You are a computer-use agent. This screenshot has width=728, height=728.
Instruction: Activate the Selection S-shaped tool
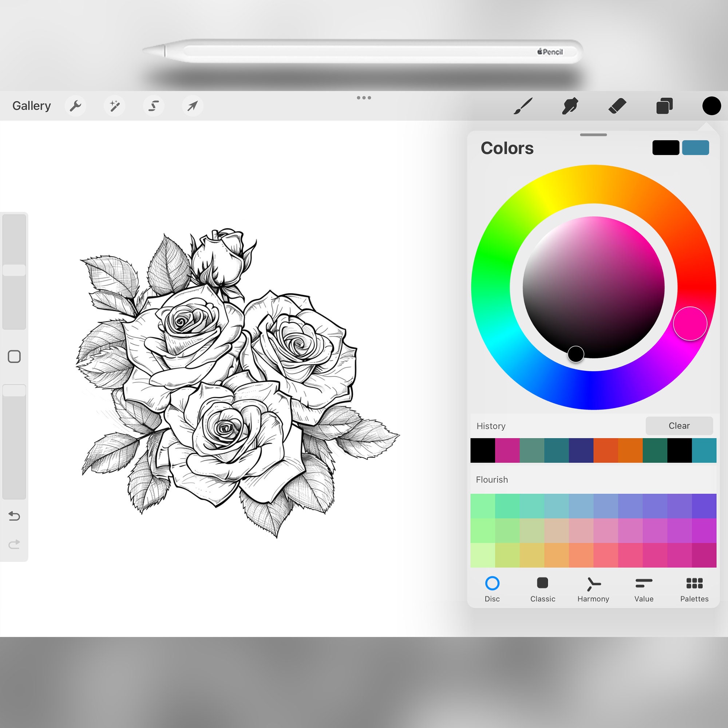tap(153, 106)
